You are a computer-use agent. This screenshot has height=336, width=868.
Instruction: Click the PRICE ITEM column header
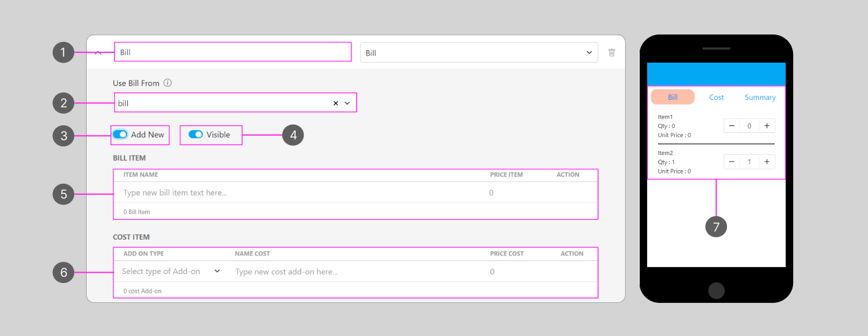point(506,175)
